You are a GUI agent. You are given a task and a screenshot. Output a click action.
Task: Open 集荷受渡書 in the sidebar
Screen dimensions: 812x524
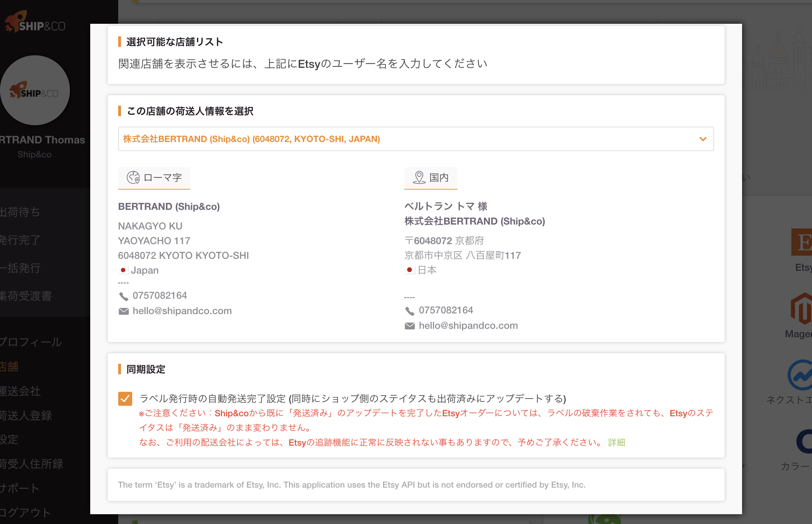(x=26, y=296)
